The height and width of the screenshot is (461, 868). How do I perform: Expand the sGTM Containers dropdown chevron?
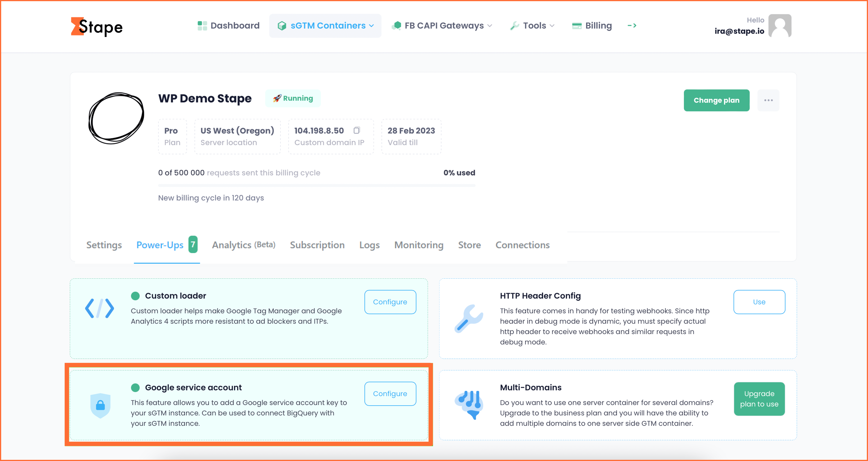pyautogui.click(x=371, y=26)
